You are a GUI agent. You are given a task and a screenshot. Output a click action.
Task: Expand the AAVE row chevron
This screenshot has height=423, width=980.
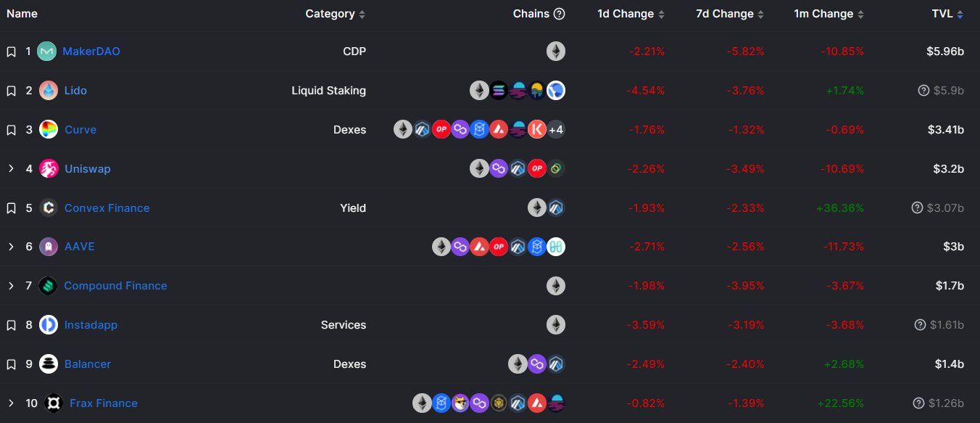click(x=11, y=247)
